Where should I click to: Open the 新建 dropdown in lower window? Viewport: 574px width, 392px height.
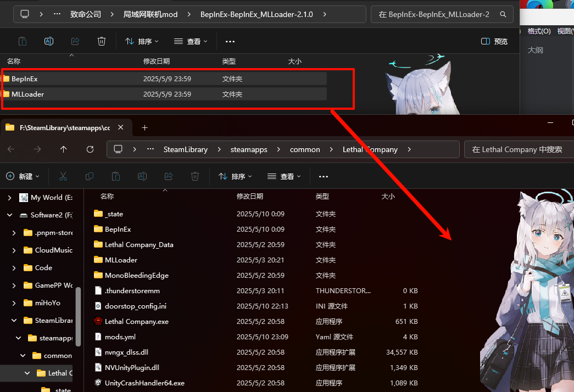click(x=23, y=176)
